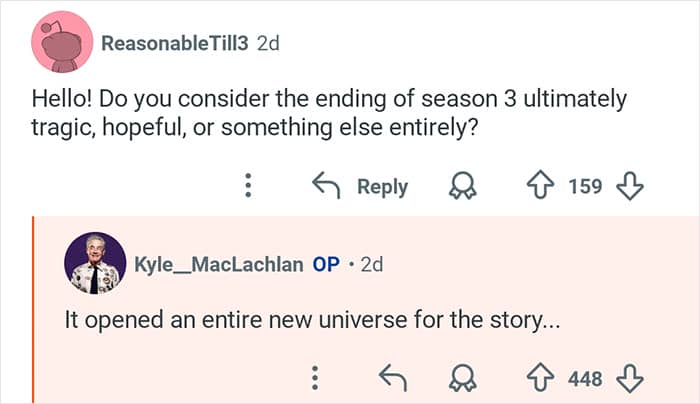Click Kyle_MacLachlan's profile photo
Screen dimensions: 700x404
pos(95,263)
